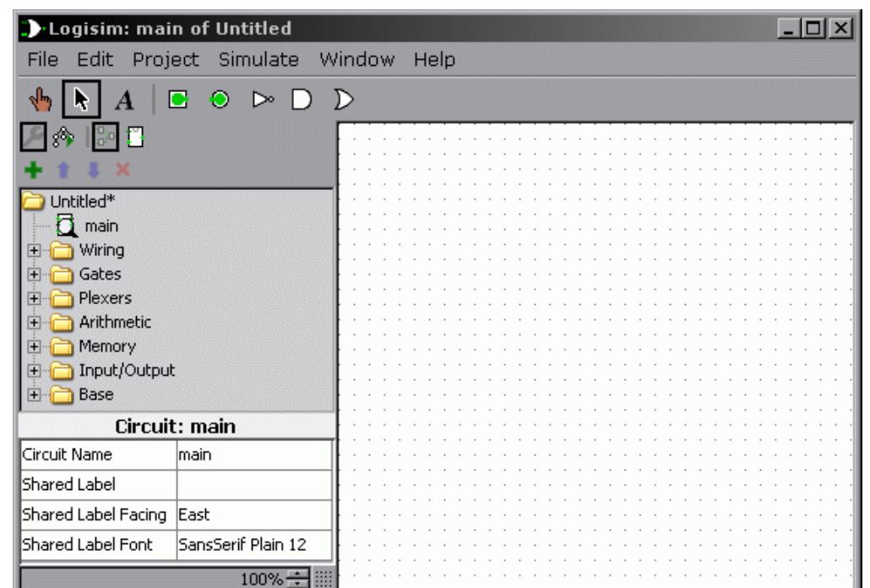Viewport: 870px width, 588px height.
Task: Pick the AND gate tool
Action: pyautogui.click(x=302, y=100)
